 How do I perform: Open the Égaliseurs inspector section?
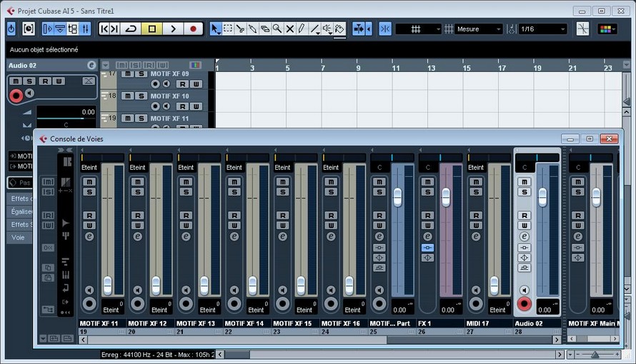(x=19, y=212)
